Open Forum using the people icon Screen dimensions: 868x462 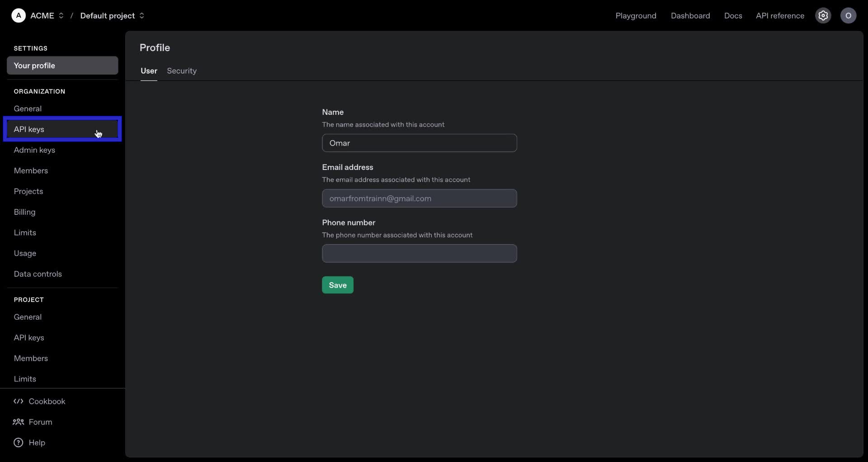click(x=18, y=422)
